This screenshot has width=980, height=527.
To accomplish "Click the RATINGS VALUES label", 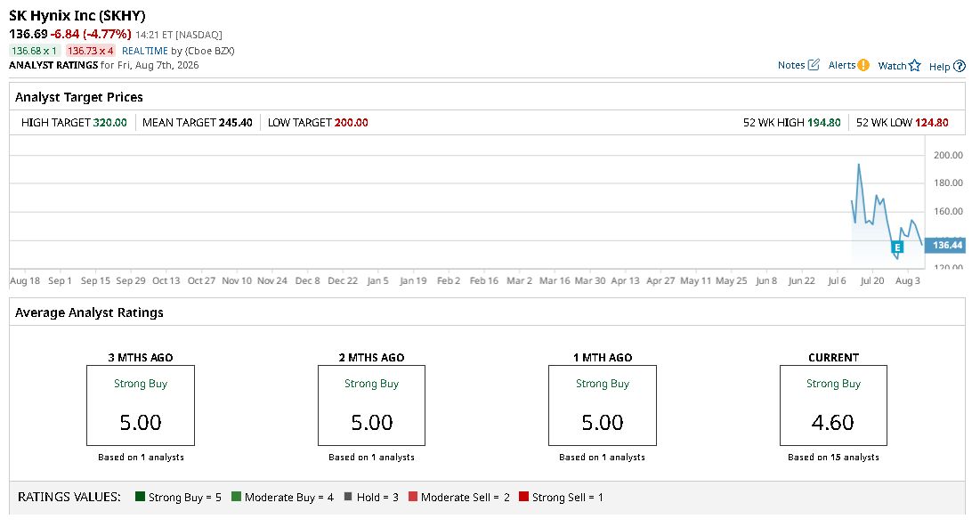I will pyautogui.click(x=69, y=497).
